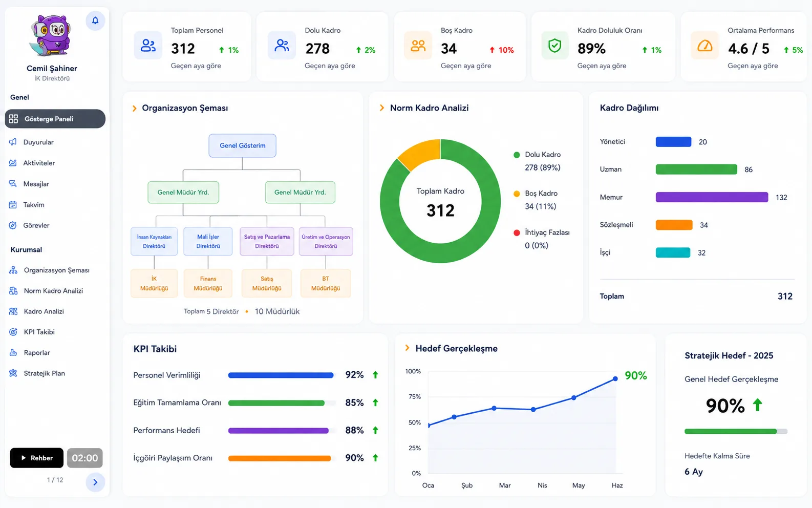Open Mesajlar from the sidebar icon
Viewport: 812px width, 508px height.
(x=13, y=183)
